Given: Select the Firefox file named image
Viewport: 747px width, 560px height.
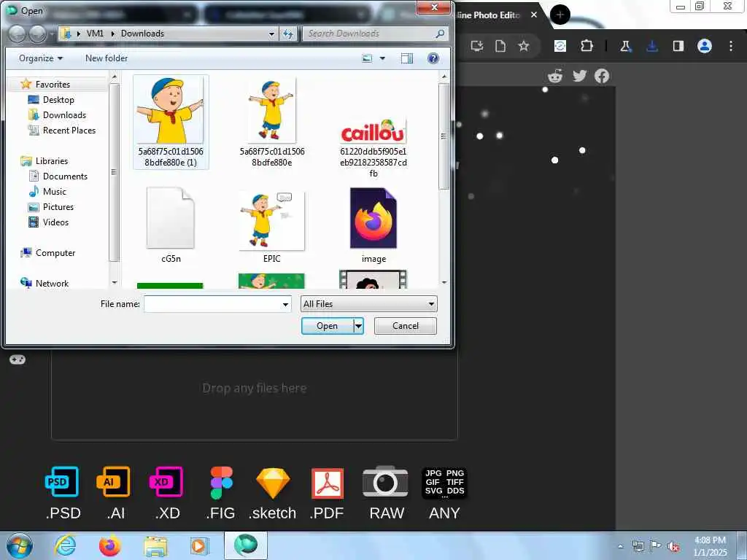Looking at the screenshot, I should (373, 225).
